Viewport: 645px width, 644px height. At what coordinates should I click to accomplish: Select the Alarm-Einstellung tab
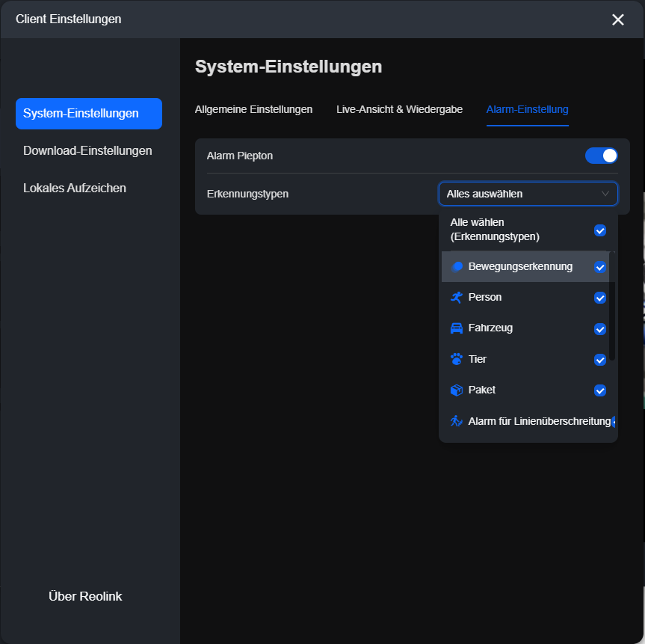pos(528,109)
